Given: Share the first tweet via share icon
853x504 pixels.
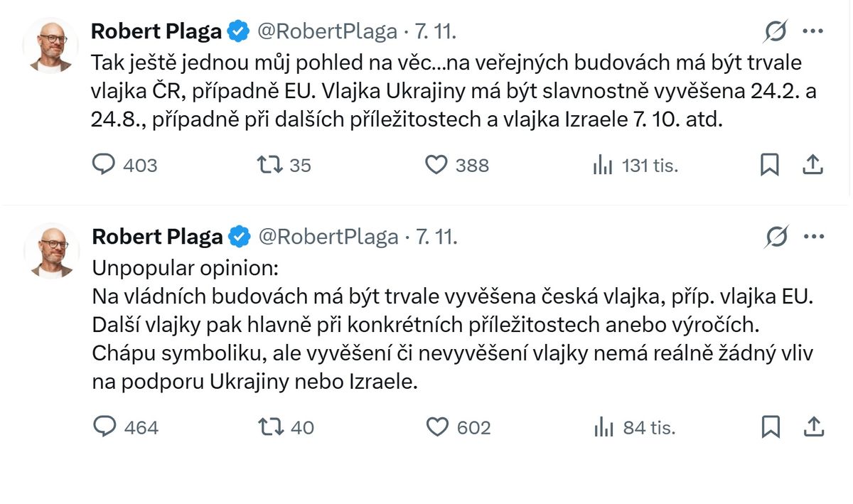Looking at the screenshot, I should [812, 165].
